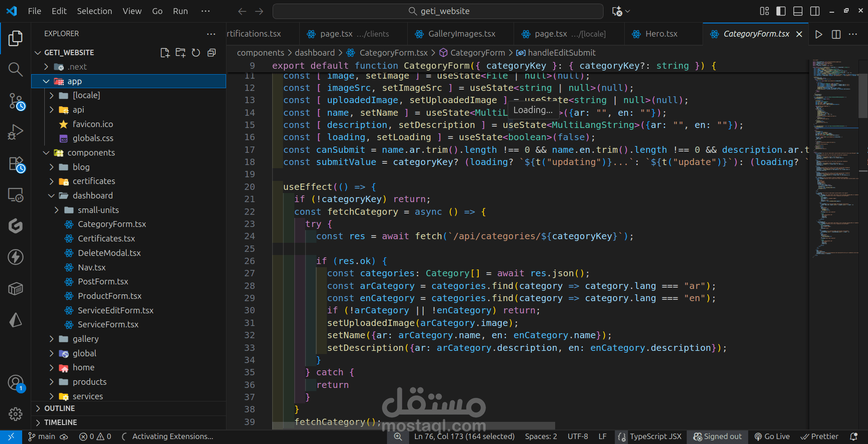Screen dimensions: 868x444
Task: Run the CategoryForm.tsx file
Action: [819, 34]
